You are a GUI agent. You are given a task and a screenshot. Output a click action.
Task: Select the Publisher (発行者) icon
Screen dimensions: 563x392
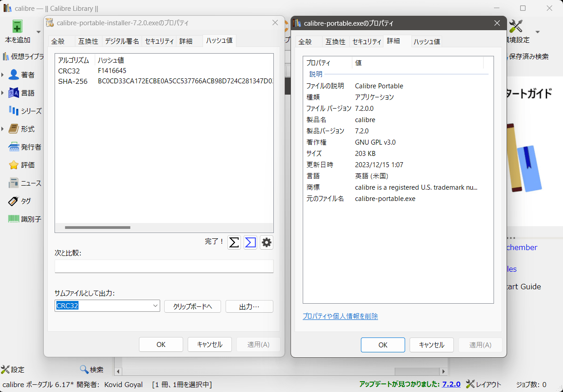[14, 147]
